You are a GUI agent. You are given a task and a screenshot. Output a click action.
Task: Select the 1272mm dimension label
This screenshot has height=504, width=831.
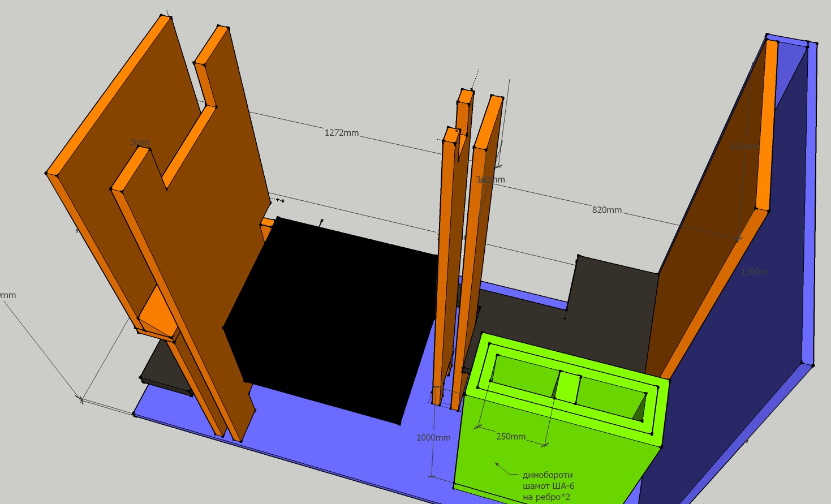(342, 133)
